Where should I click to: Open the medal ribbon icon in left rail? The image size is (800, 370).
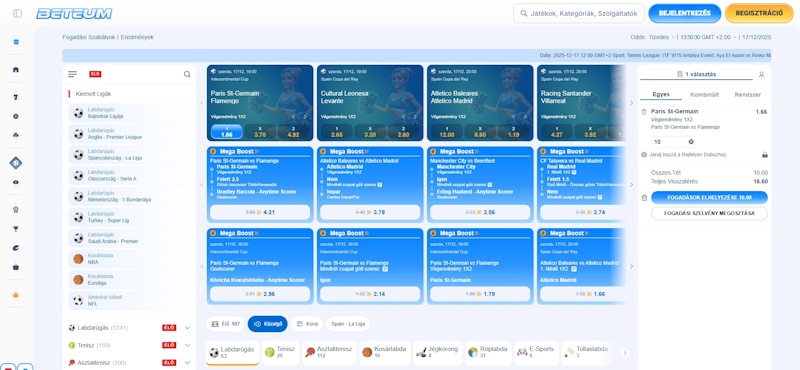coord(16,209)
